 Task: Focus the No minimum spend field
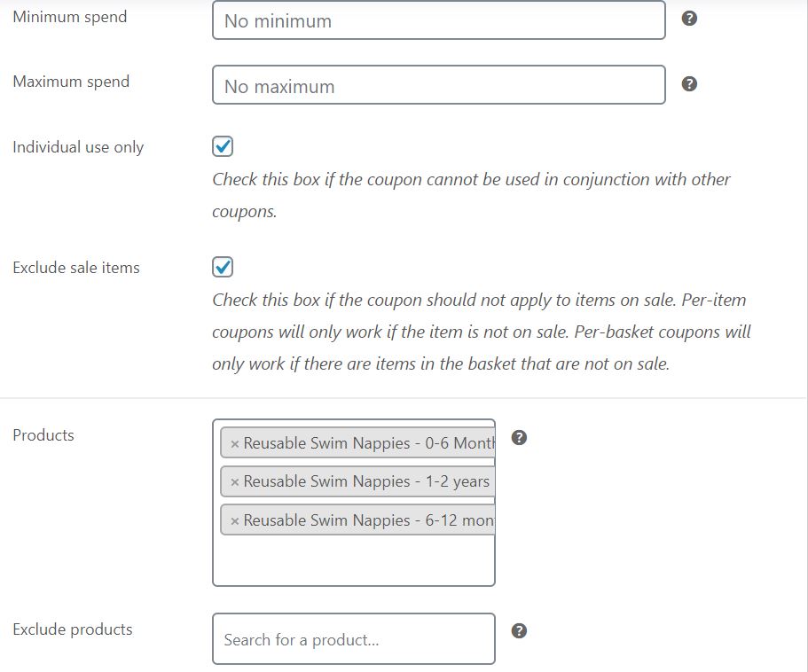coord(438,20)
